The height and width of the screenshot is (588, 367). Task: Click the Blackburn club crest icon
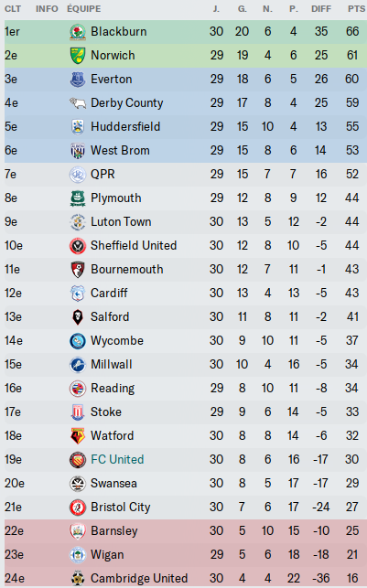[x=78, y=32]
